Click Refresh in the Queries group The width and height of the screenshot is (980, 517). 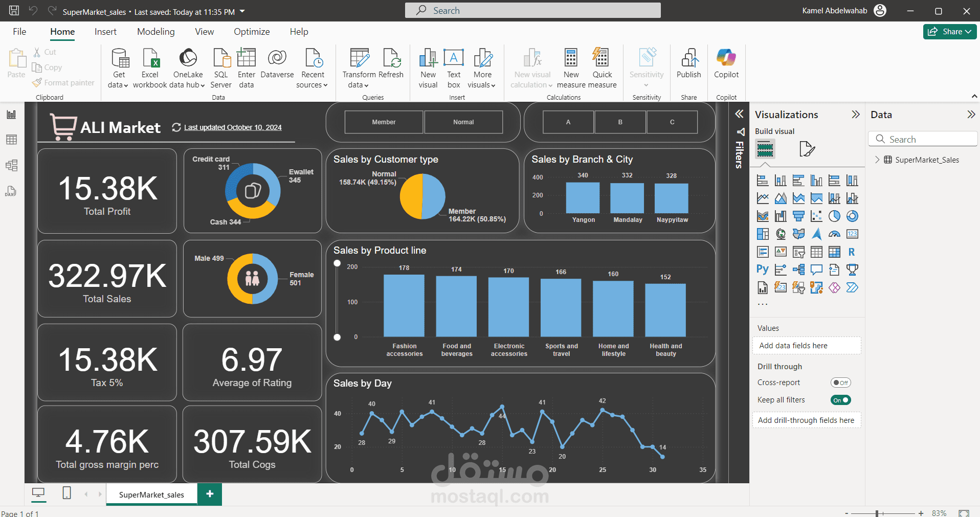391,64
